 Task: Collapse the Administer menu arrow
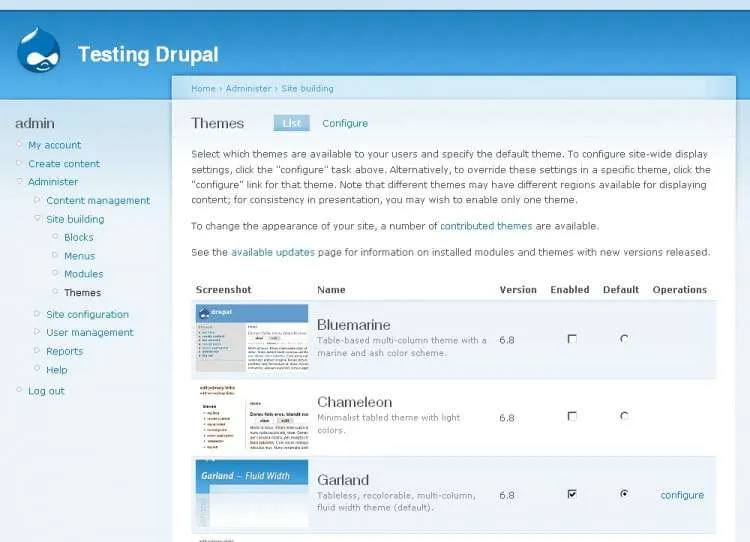tap(20, 181)
